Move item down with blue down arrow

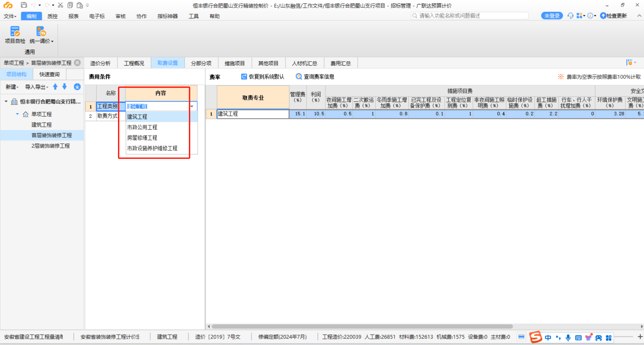point(65,87)
